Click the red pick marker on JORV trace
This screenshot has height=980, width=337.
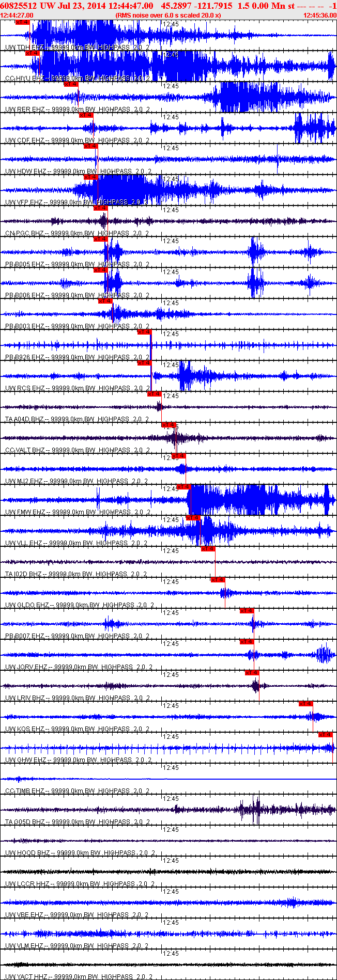(247, 642)
